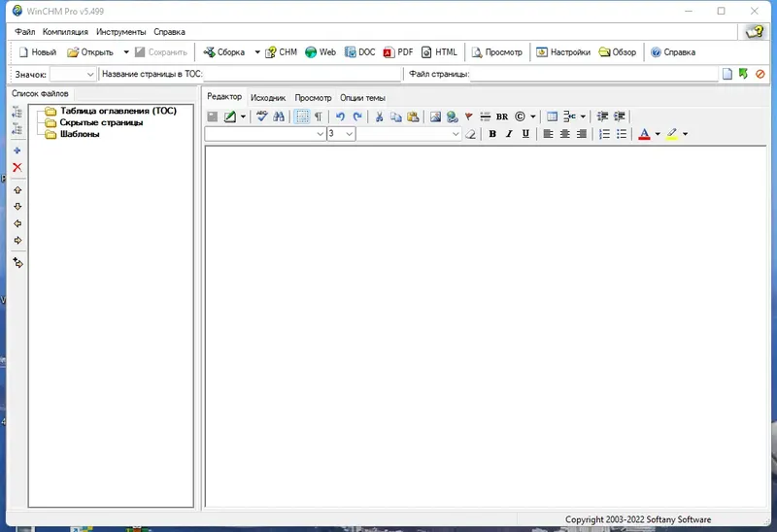The height and width of the screenshot is (532, 777).
Task: Click the Просмотр preview toolbar button
Action: [x=496, y=52]
